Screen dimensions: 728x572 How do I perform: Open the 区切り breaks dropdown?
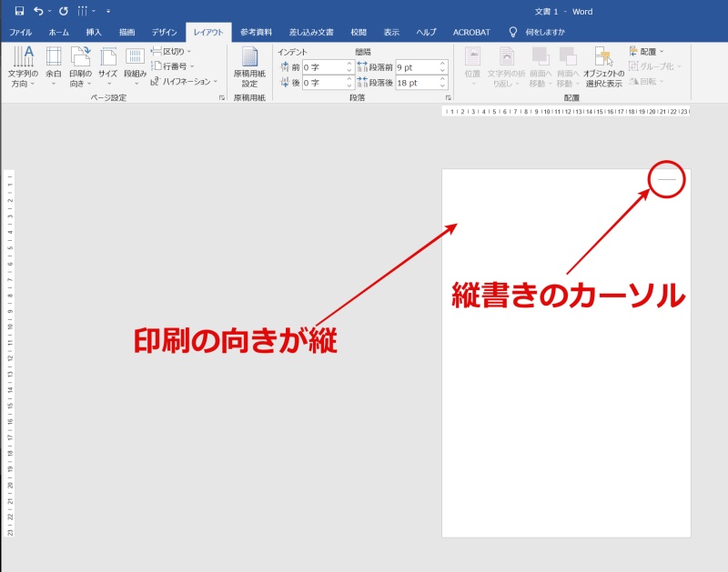pos(171,52)
